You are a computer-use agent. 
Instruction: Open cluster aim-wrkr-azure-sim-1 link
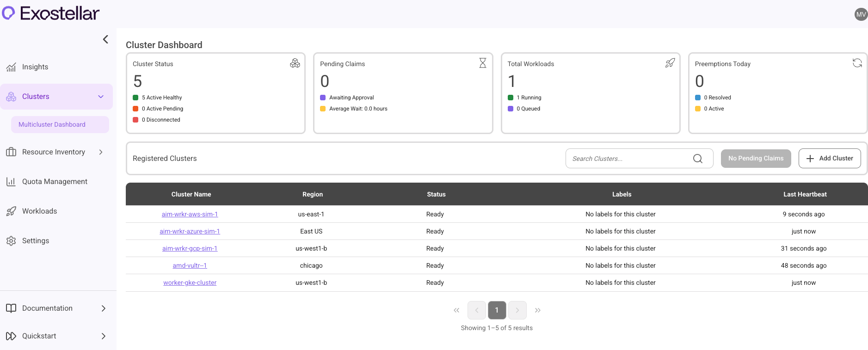click(190, 231)
